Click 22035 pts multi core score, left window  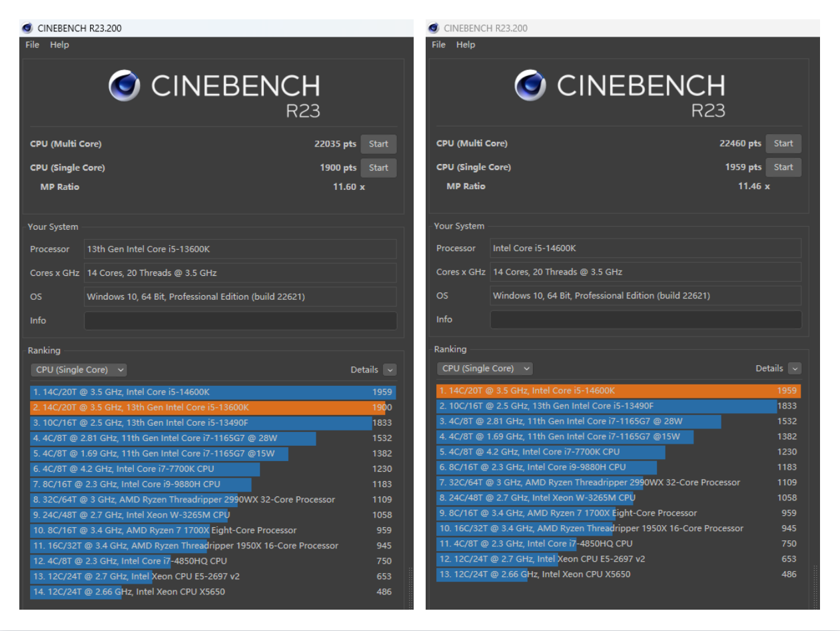[335, 144]
